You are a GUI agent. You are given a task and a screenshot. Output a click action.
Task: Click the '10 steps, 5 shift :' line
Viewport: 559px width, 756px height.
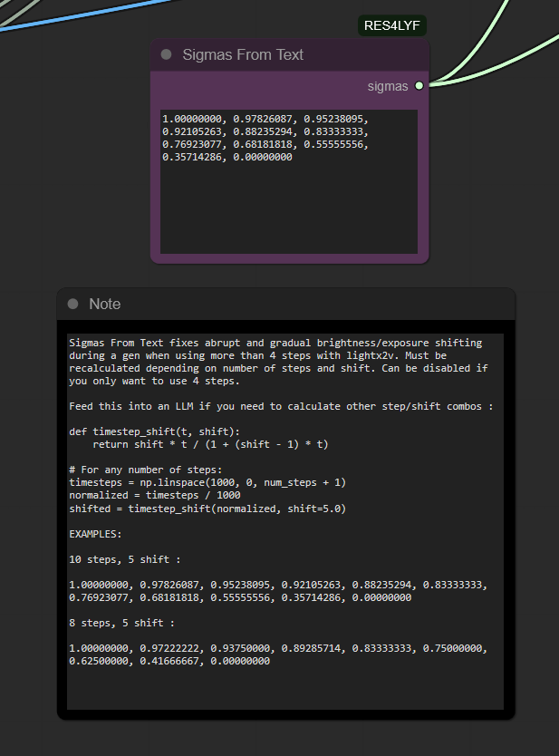pos(125,559)
